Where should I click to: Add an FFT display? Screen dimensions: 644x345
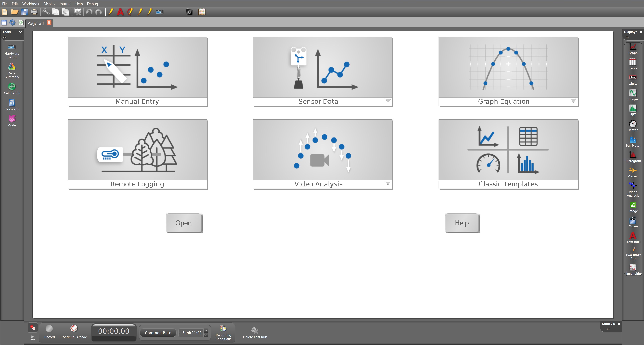pos(633,110)
